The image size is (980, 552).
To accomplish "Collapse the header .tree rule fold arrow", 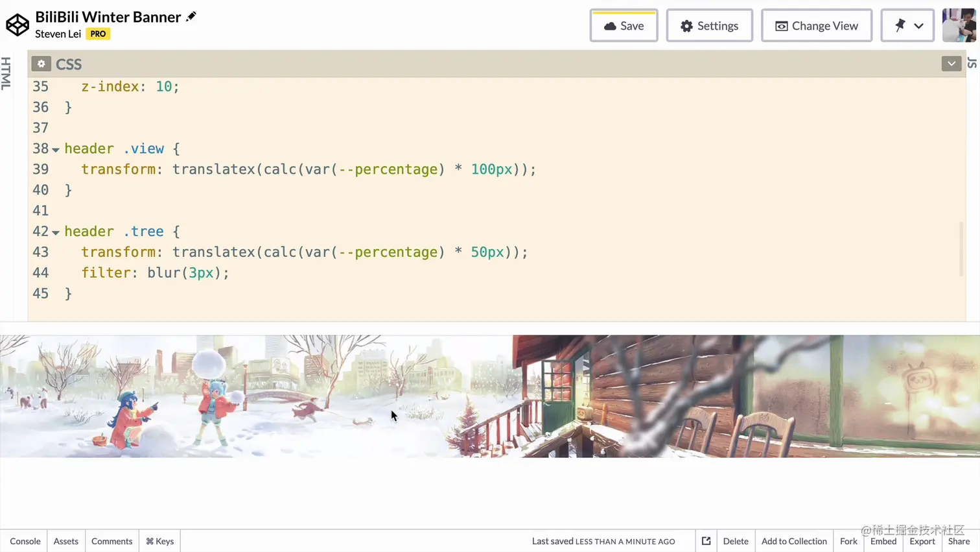I will coord(56,232).
